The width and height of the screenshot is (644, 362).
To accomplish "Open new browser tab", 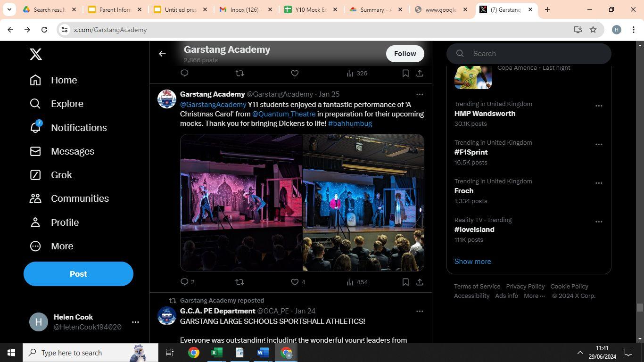I will pos(547,9).
